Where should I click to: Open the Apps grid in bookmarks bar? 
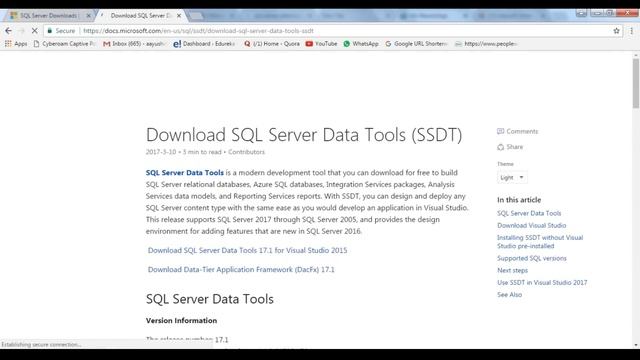coord(16,44)
